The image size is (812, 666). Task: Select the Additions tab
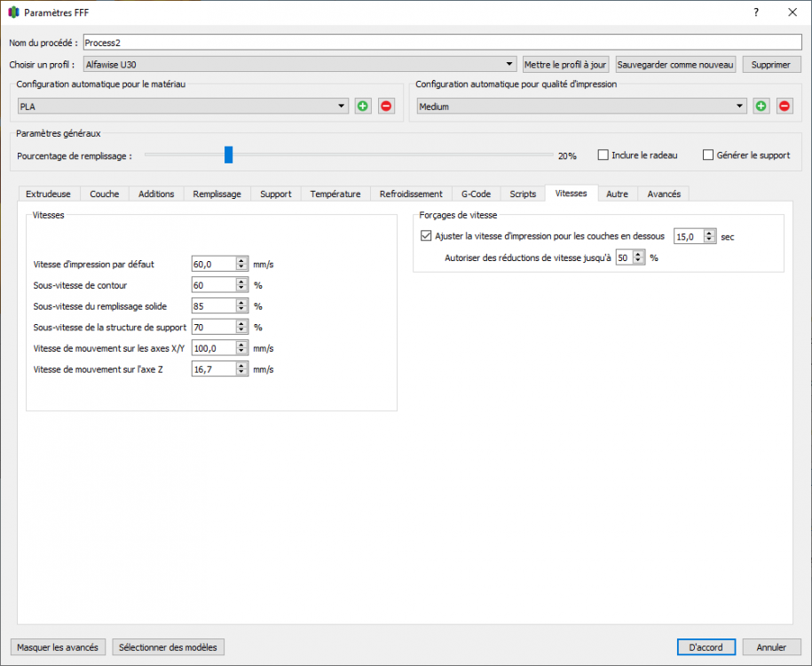click(x=156, y=194)
